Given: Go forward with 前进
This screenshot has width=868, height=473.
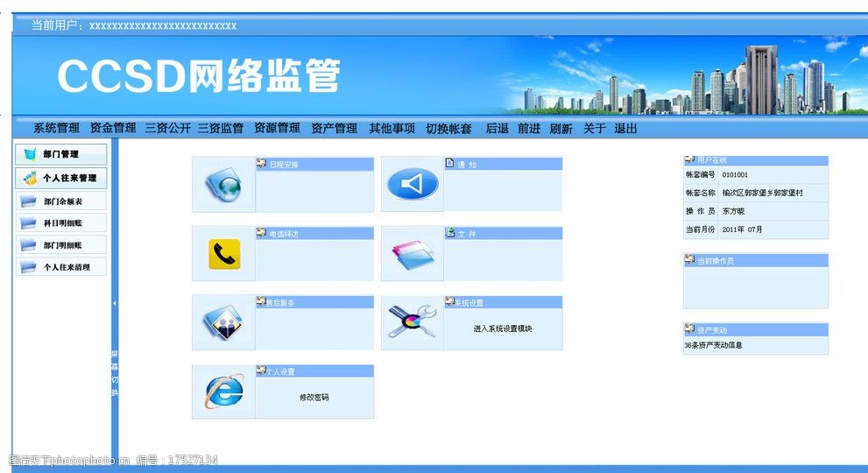Looking at the screenshot, I should [x=529, y=129].
